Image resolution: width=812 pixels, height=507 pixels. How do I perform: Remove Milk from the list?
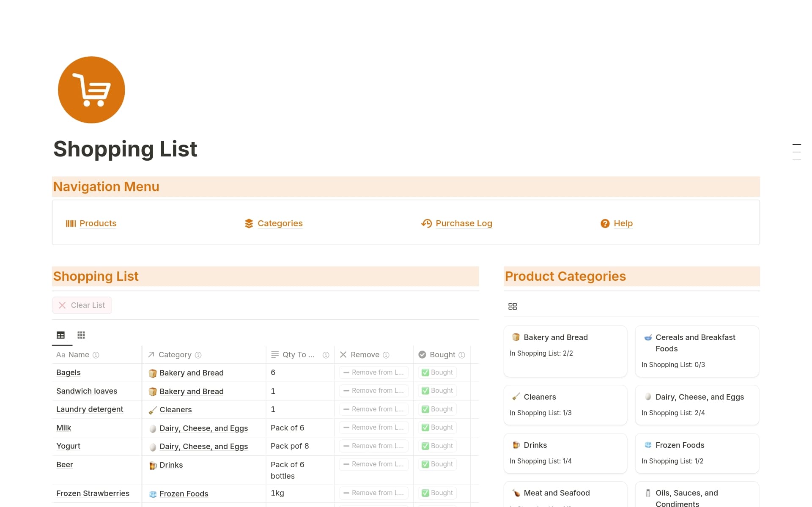tap(373, 428)
